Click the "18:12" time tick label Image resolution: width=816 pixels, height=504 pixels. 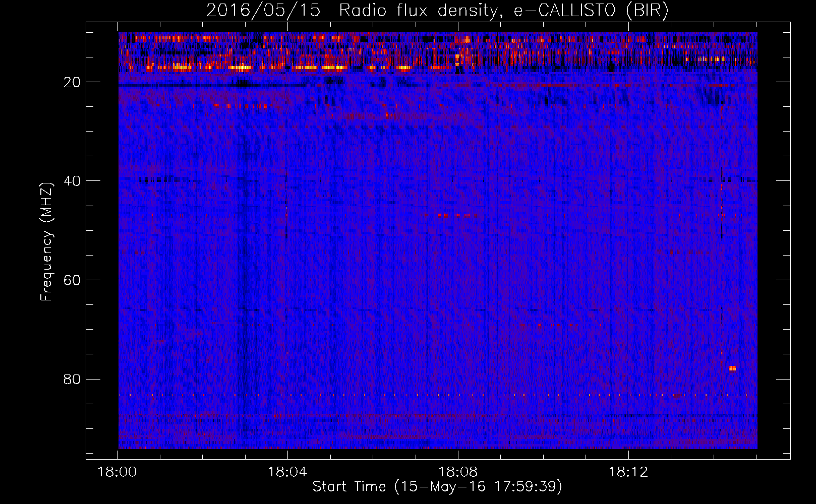[628, 472]
